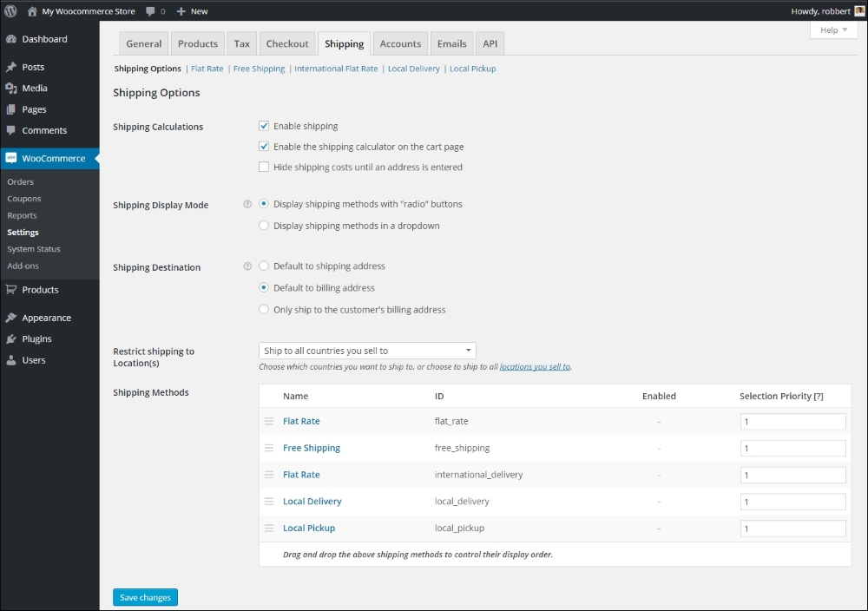Choose Default to shipping address option
868x611 pixels.
[264, 266]
